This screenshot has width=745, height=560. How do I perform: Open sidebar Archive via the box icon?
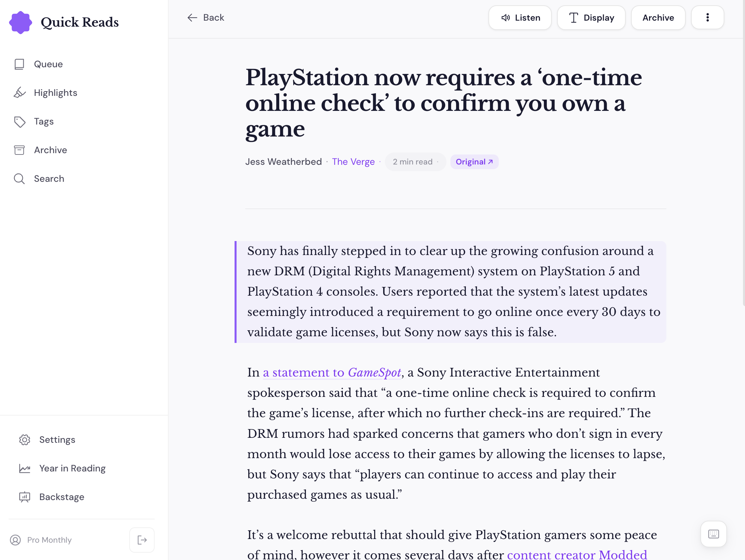coord(19,150)
